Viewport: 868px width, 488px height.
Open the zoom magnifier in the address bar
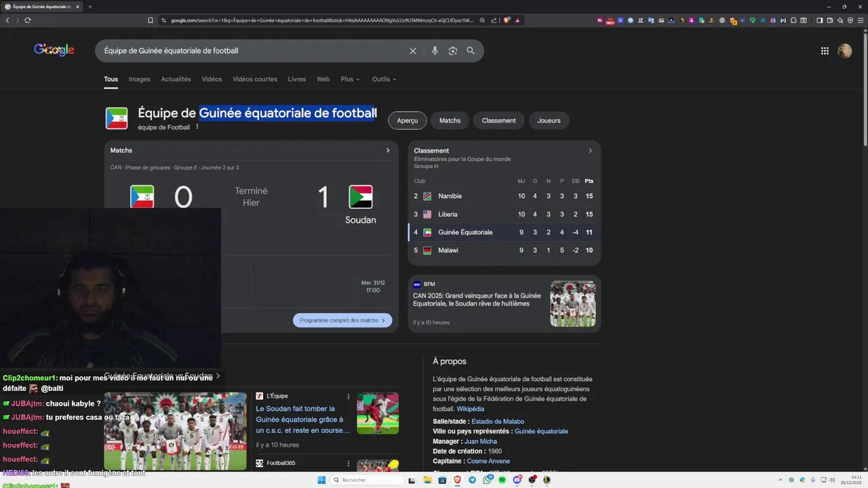[482, 20]
